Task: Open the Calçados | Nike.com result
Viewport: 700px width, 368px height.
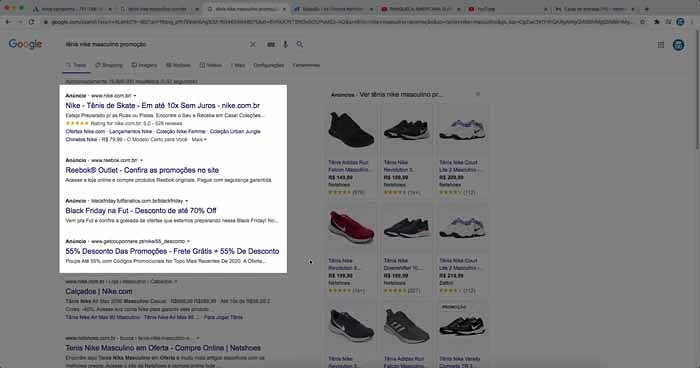Action: coord(99,291)
